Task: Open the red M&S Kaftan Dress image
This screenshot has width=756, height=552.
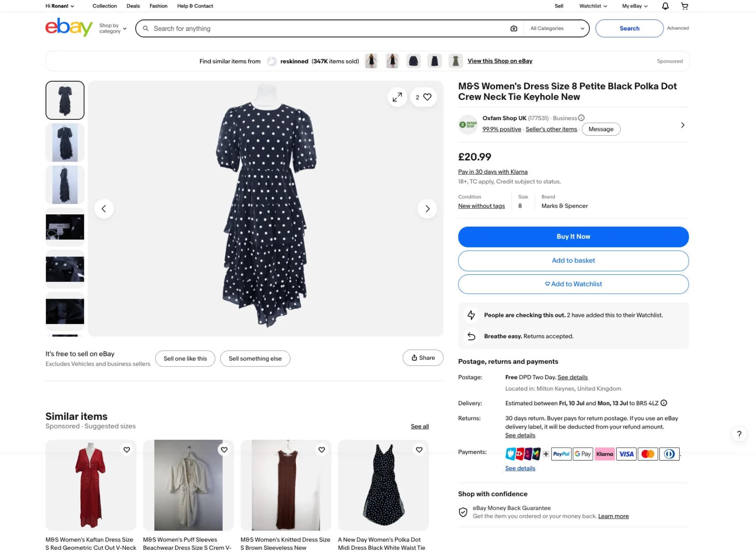Action: pyautogui.click(x=91, y=485)
